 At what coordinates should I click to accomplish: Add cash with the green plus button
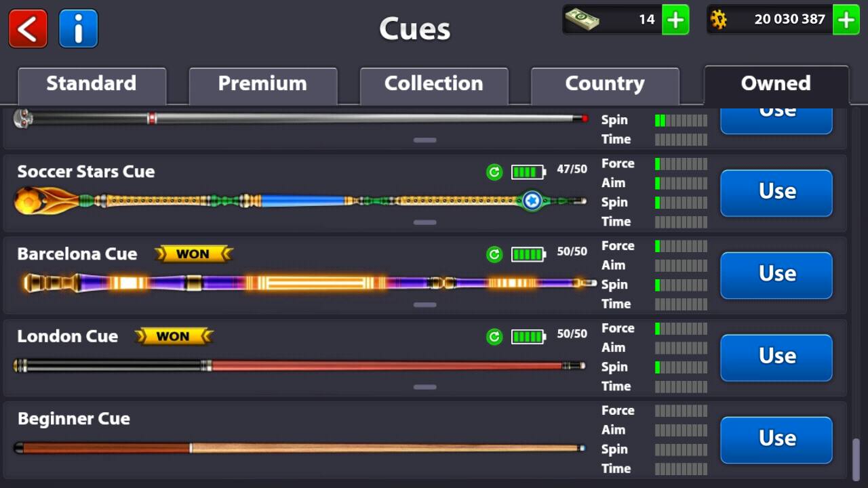point(675,20)
